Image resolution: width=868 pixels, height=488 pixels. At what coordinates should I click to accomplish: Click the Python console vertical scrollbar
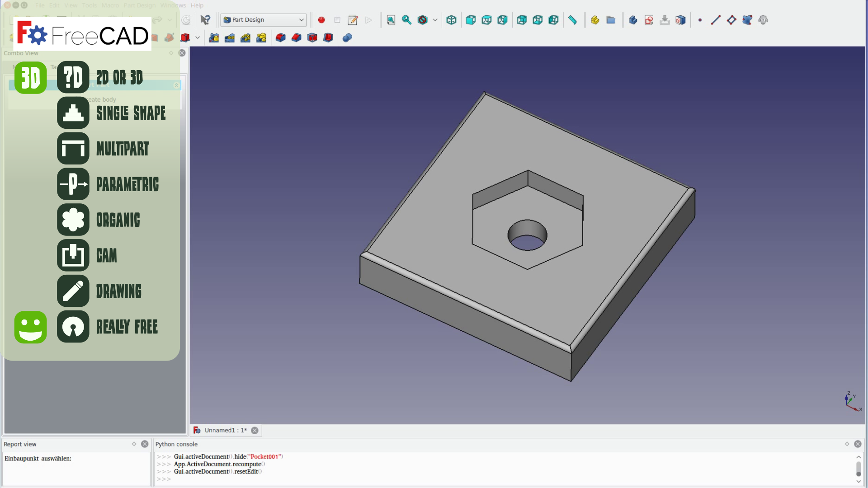(859, 469)
